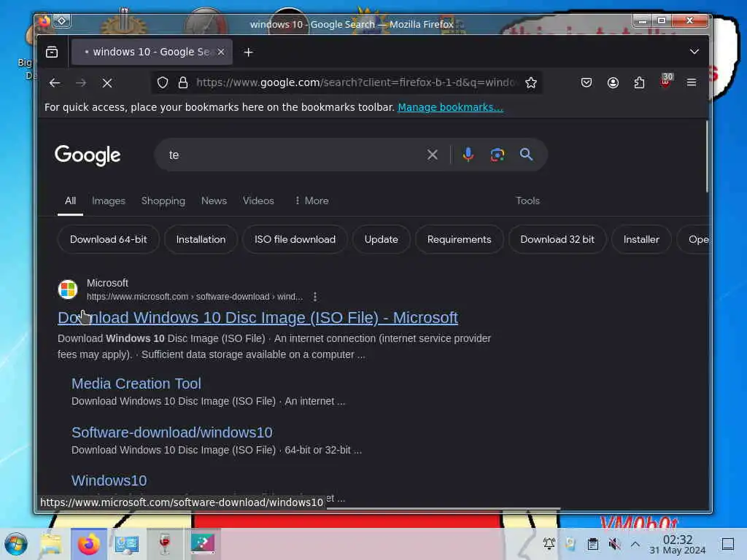Close the windows 10 Google Search tab
The width and height of the screenshot is (747, 560).
click(221, 52)
